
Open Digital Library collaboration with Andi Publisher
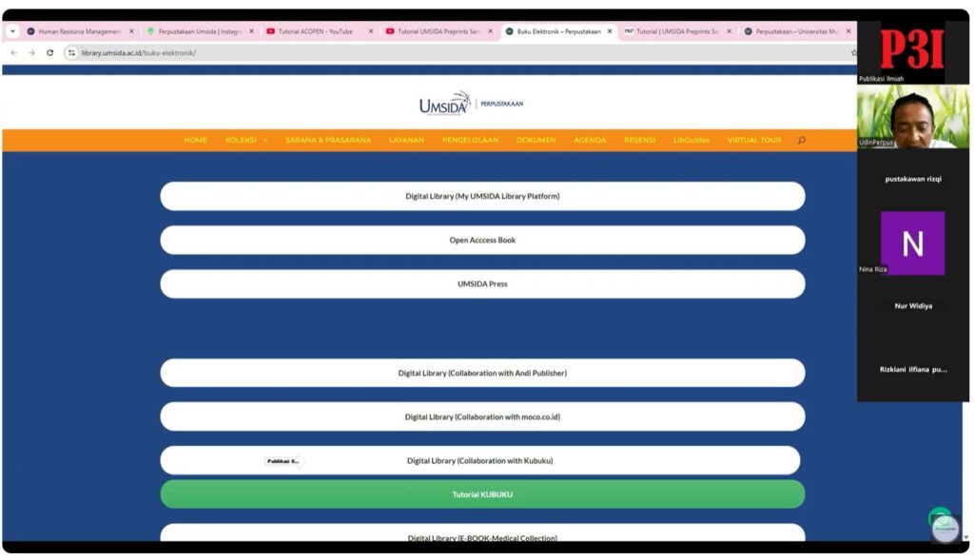click(x=482, y=373)
